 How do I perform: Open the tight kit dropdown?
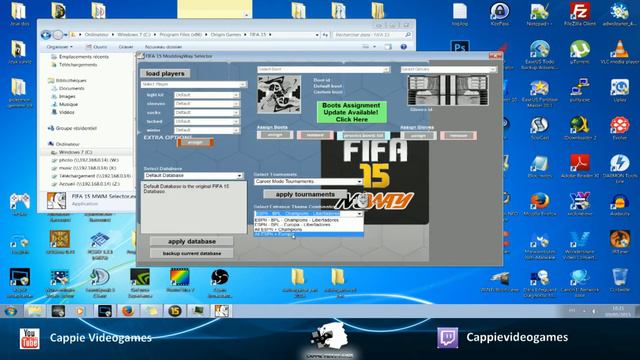pyautogui.click(x=207, y=95)
